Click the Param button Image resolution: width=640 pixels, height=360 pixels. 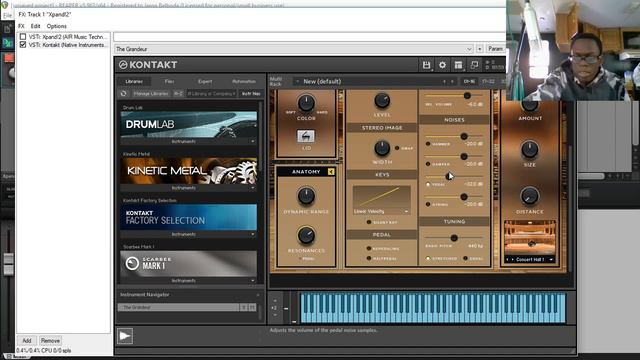tap(496, 49)
